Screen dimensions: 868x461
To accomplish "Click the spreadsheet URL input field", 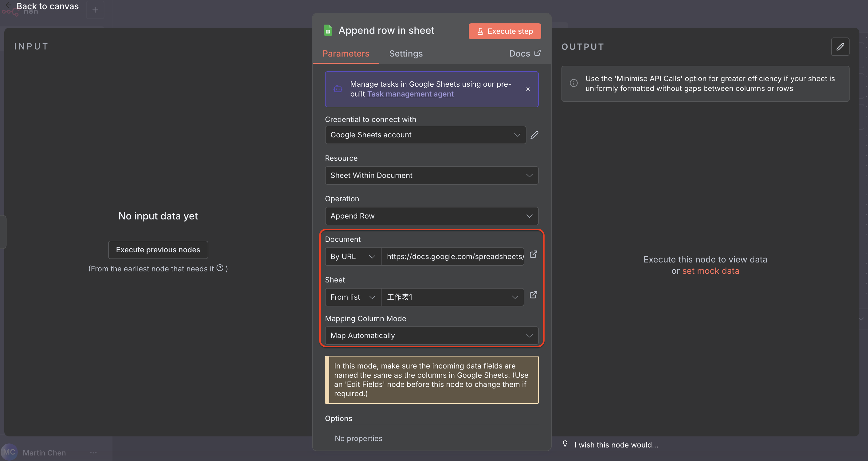I will click(x=452, y=257).
